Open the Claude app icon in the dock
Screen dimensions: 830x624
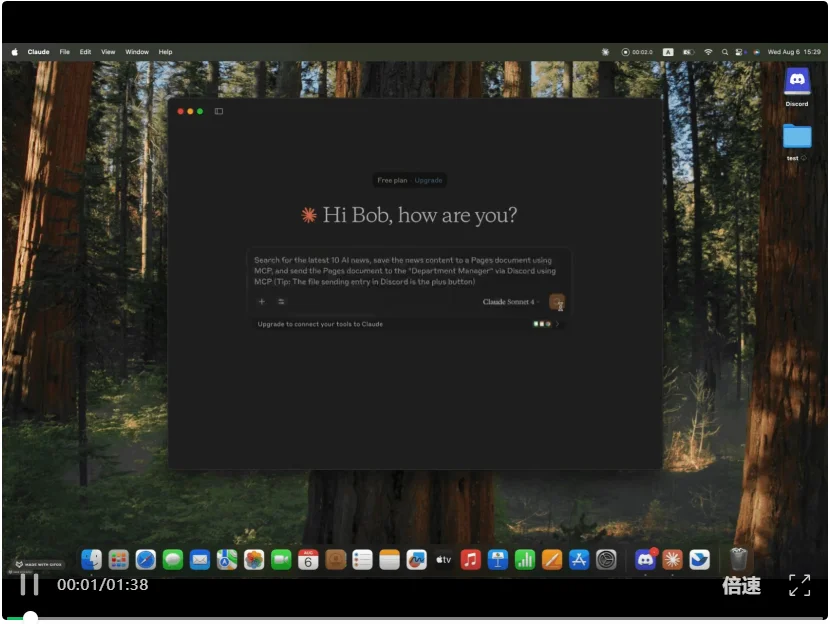coord(672,560)
